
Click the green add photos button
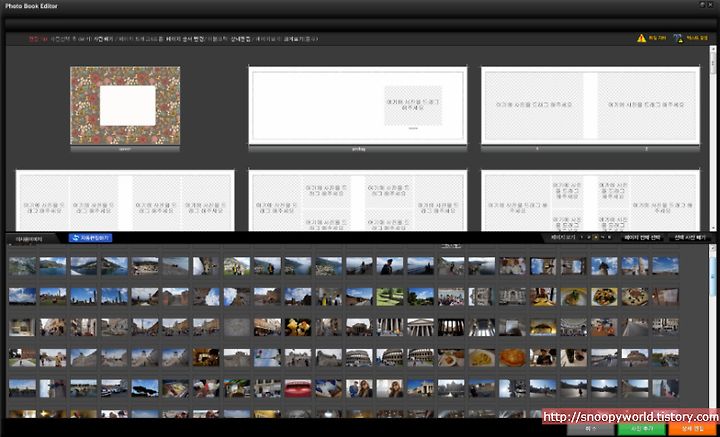pos(641,429)
